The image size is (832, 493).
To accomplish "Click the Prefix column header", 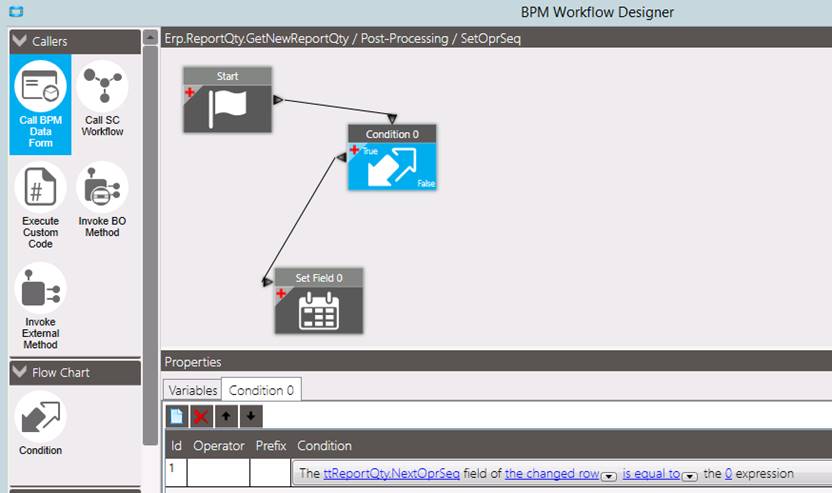I will coord(271,446).
